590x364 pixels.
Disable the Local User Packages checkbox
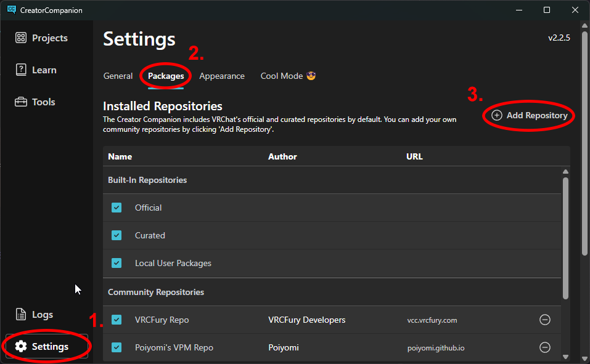(117, 263)
